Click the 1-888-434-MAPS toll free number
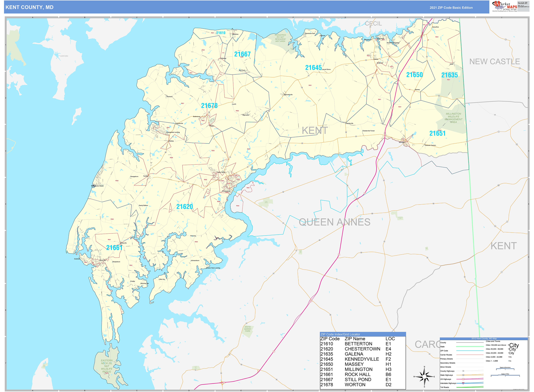 (522, 4)
